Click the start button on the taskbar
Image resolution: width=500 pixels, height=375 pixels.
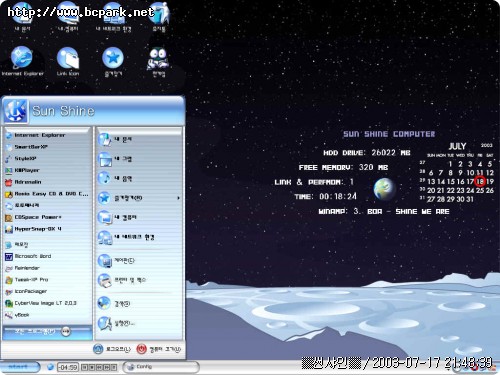tap(19, 367)
